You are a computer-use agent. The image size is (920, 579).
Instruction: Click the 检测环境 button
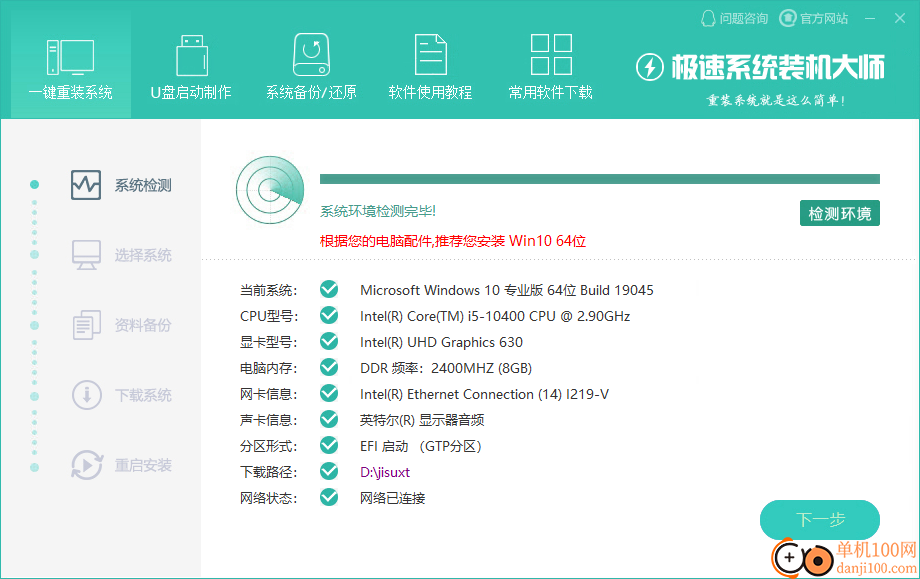[840, 214]
